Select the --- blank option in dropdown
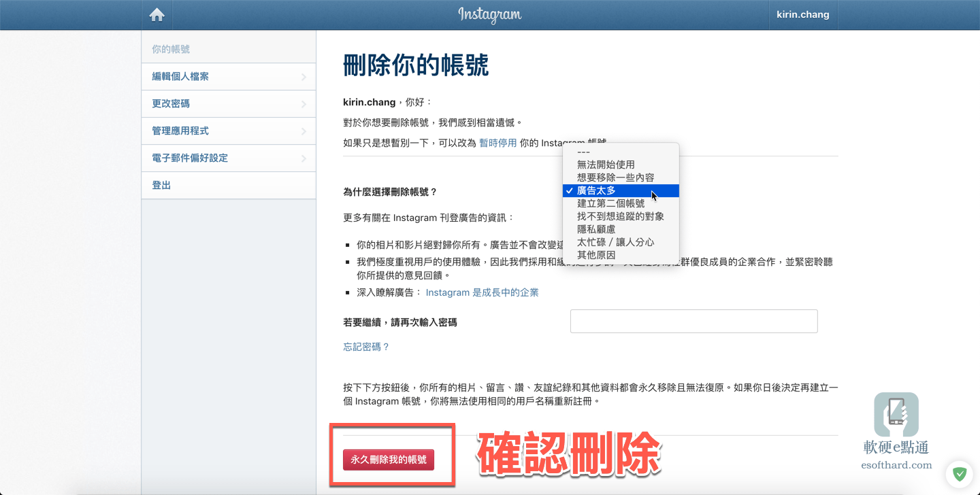Image resolution: width=980 pixels, height=495 pixels. [621, 152]
